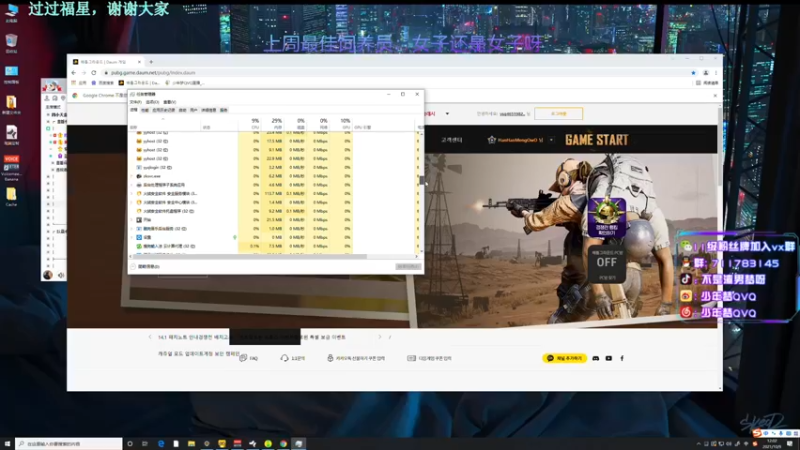Open the Chrome profile avatar icon
This screenshot has height=450, width=800.
(706, 72)
